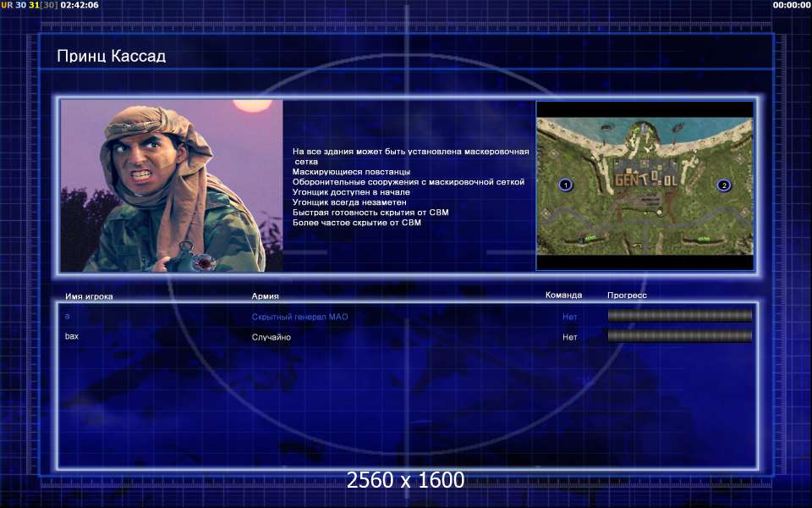Viewport: 812px width, 508px height.
Task: Click the loading progress bar for player bax
Action: [x=679, y=336]
